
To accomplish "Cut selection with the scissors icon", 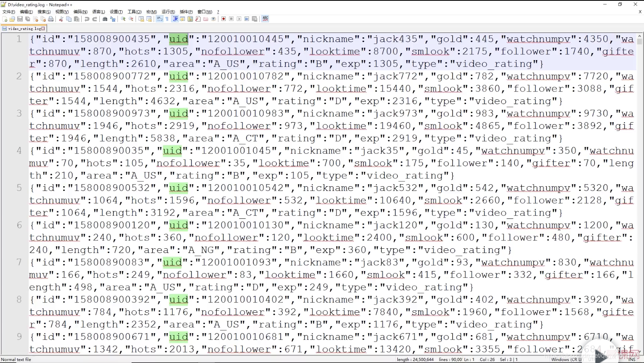I will (61, 19).
